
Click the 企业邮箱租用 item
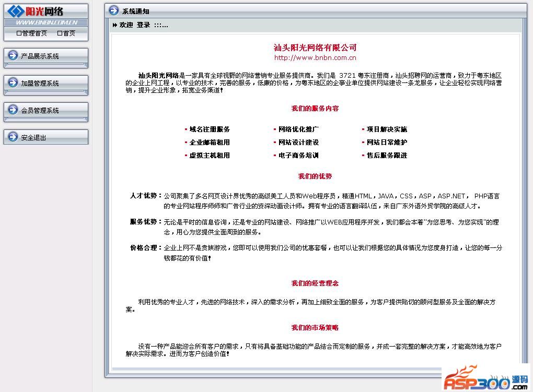(210, 142)
